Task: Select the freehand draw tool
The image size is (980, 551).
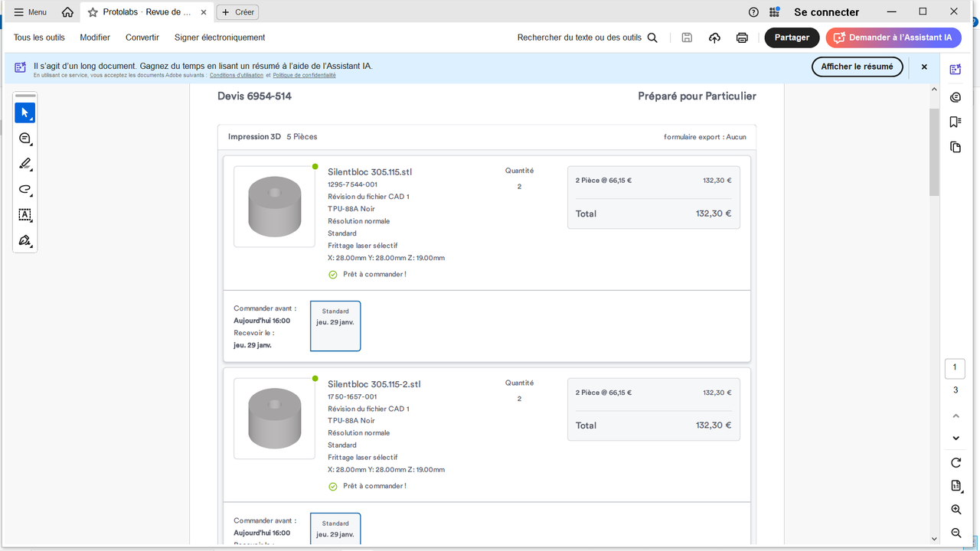Action: [25, 189]
